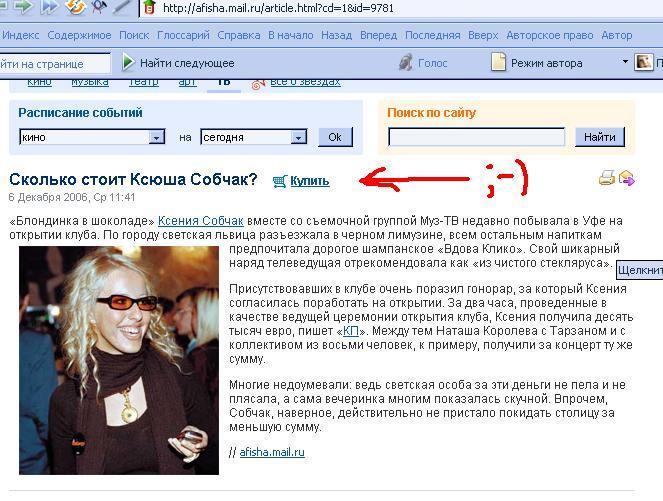Screen dimensions: 663x501
Task: Click the send article by mail icon
Action: click(626, 178)
